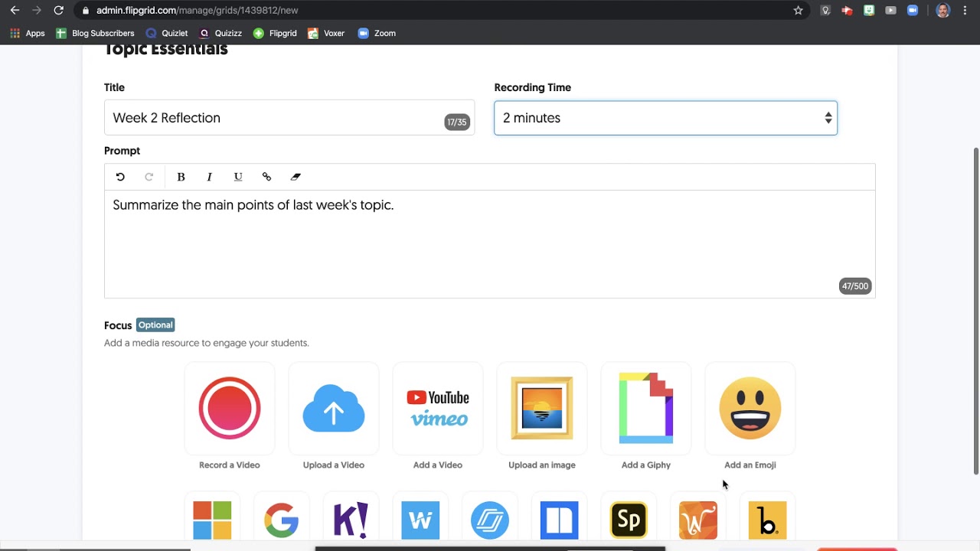This screenshot has width=980, height=551.
Task: Toggle underline formatting in the prompt editor
Action: pyautogui.click(x=238, y=177)
